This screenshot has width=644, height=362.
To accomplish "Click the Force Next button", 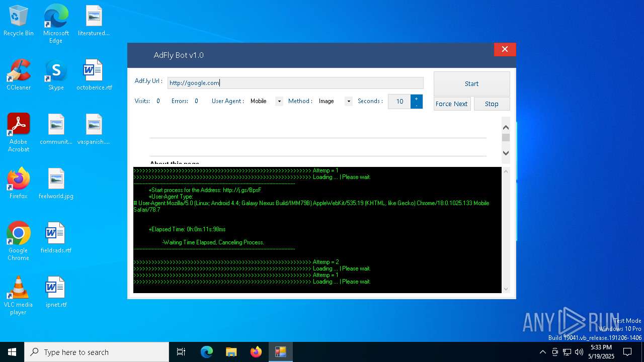I will tap(452, 104).
